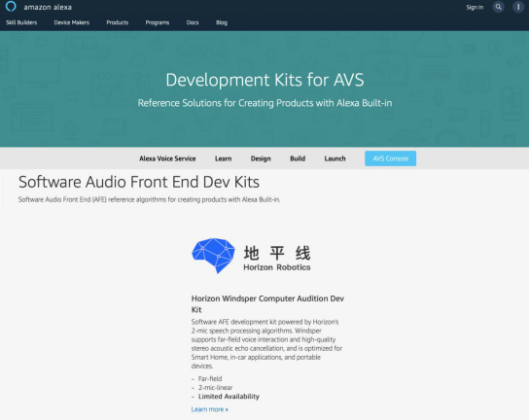529x420 pixels.
Task: Click Sign In link
Action: (x=475, y=7)
